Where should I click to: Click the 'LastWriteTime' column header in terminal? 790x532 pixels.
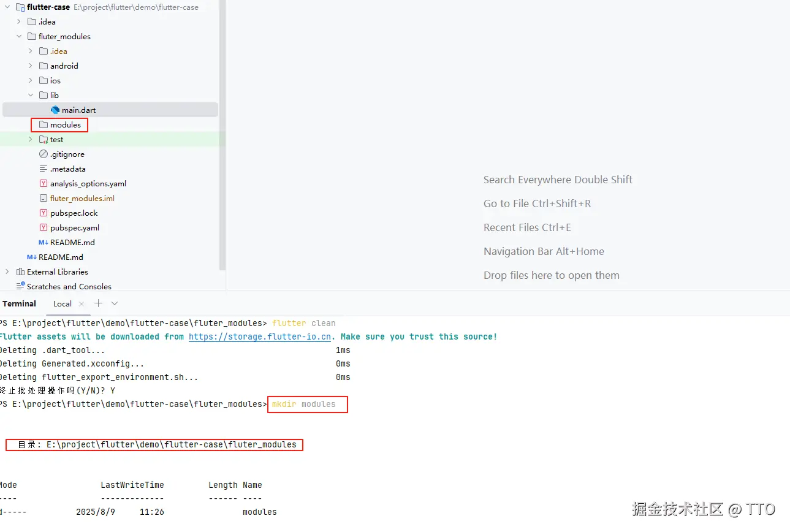pyautogui.click(x=132, y=485)
